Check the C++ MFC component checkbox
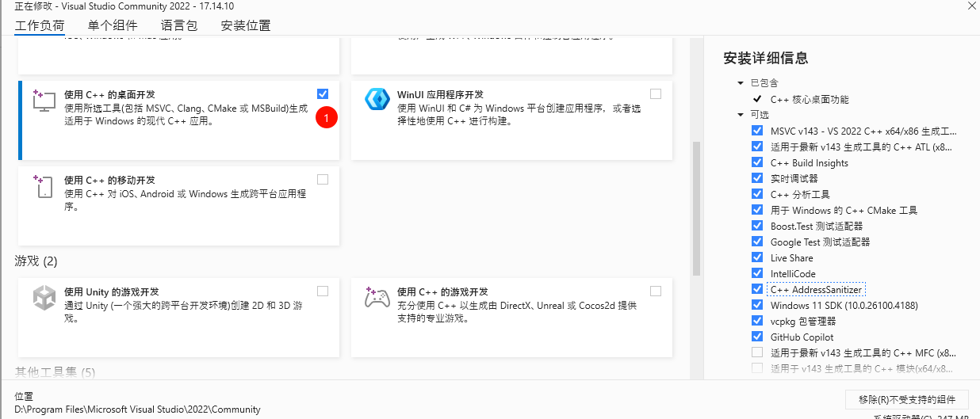The height and width of the screenshot is (419, 980). pyautogui.click(x=757, y=352)
